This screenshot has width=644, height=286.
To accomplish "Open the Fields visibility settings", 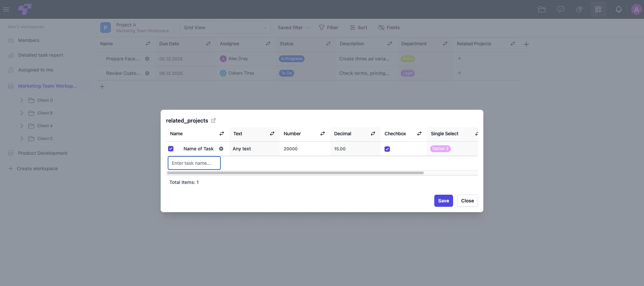I will 389,28.
